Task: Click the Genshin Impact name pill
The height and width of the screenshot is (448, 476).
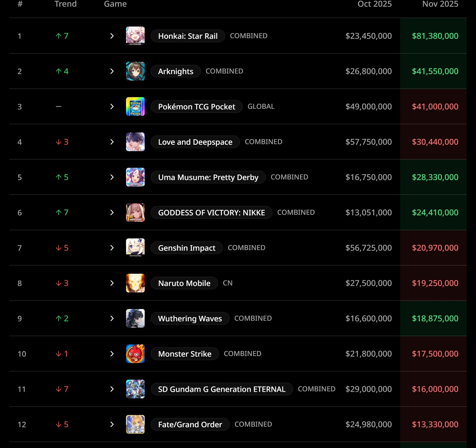Action: point(187,248)
